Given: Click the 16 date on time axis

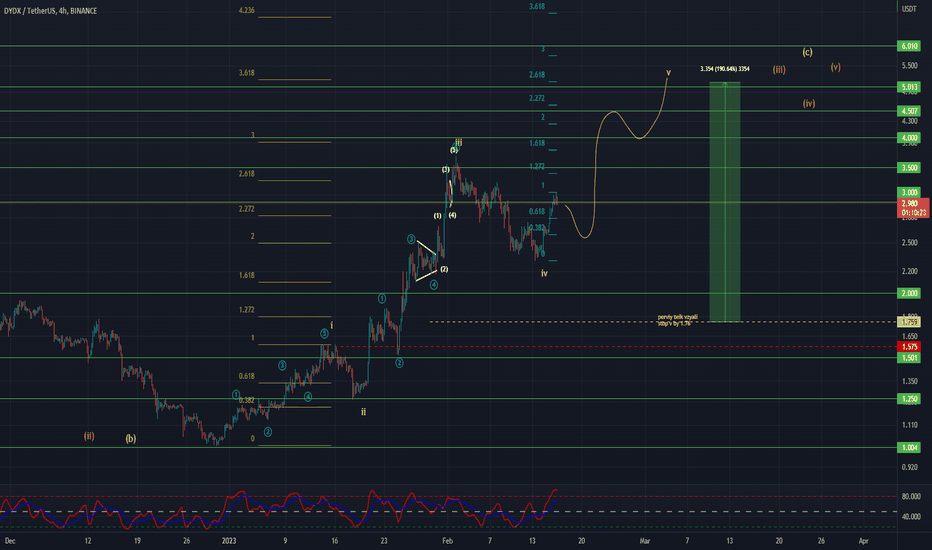Looking at the screenshot, I should point(335,540).
